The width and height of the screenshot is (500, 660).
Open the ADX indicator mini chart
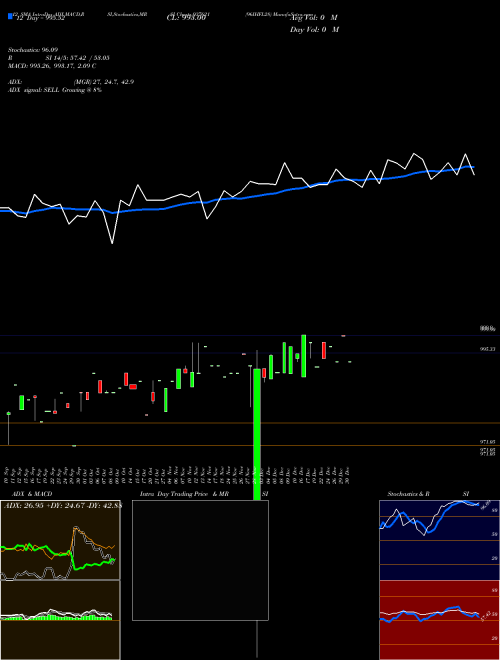coord(60,540)
